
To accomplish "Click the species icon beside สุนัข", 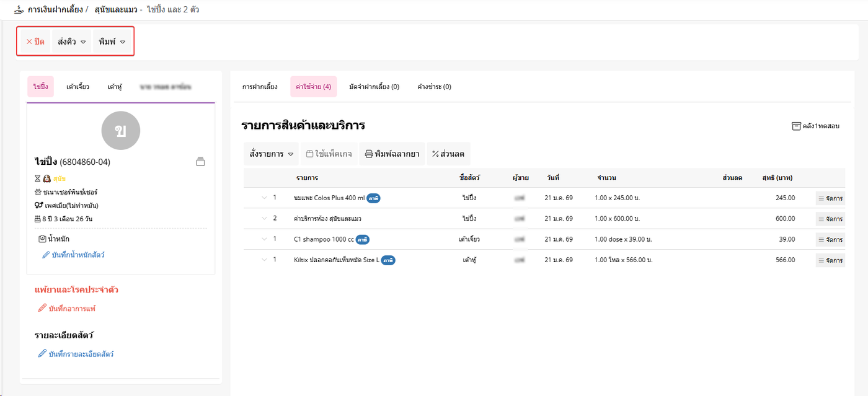I will tap(46, 178).
